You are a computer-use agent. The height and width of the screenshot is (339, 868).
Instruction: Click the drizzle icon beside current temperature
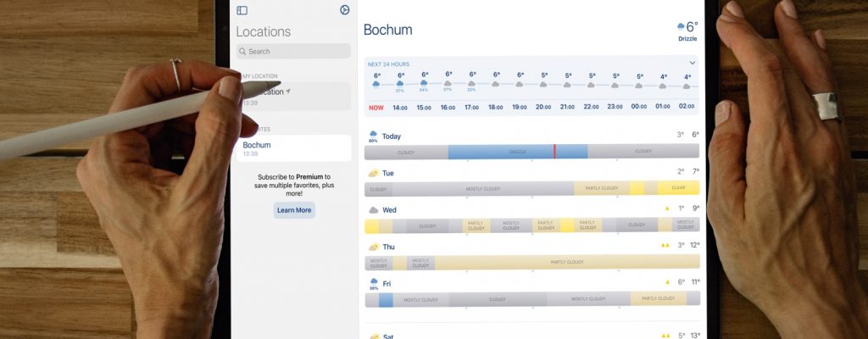tap(682, 27)
